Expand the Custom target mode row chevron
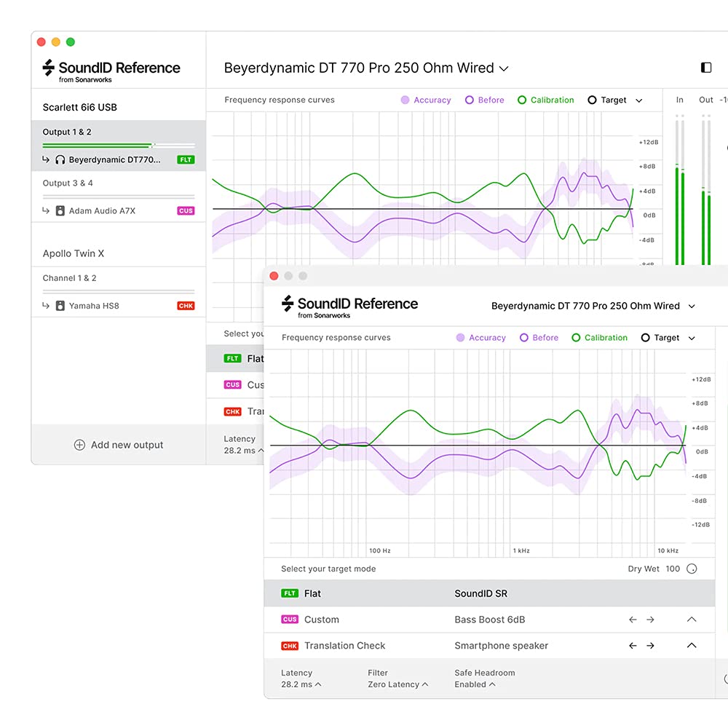This screenshot has height=728, width=728. pos(692,620)
